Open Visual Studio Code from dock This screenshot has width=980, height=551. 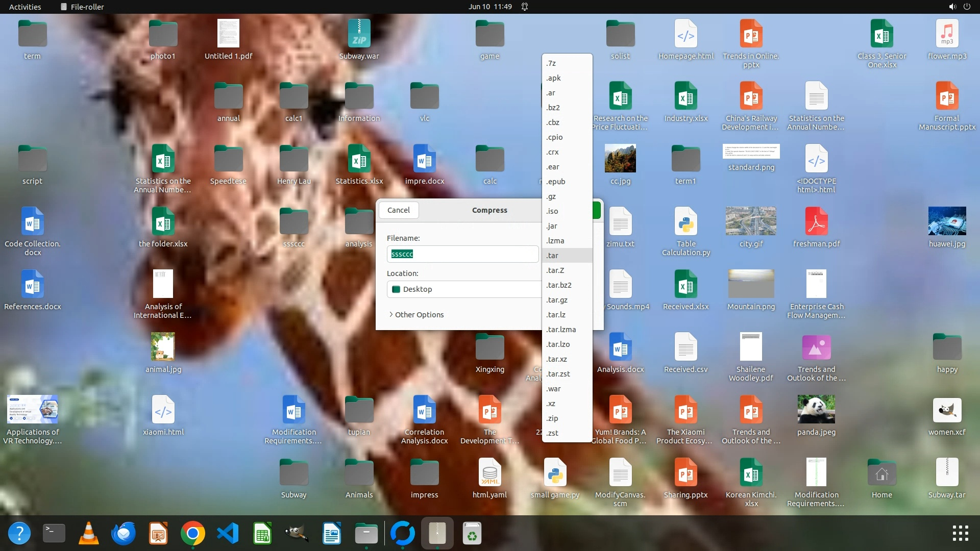point(228,534)
